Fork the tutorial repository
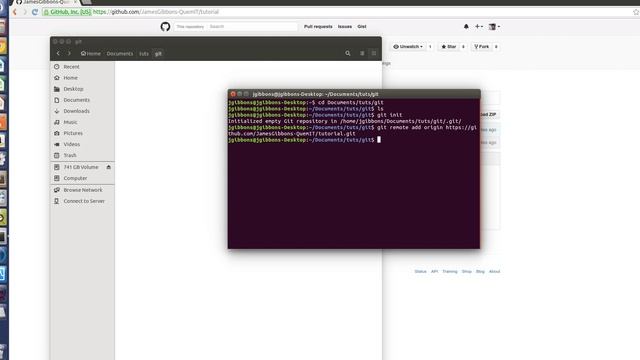 (482, 47)
